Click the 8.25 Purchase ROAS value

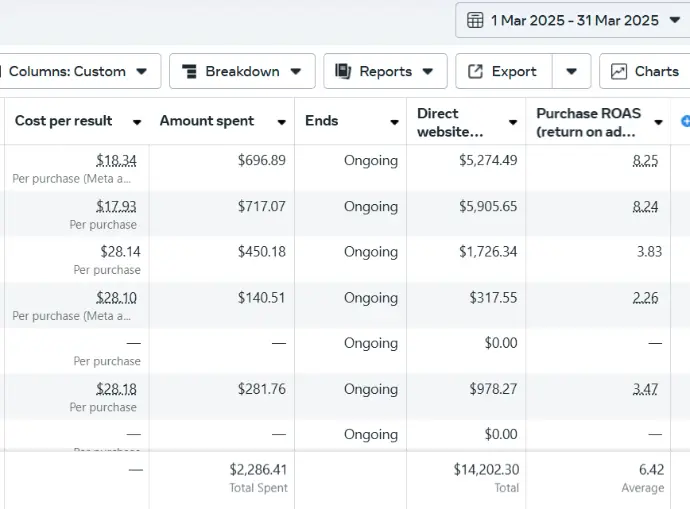click(645, 160)
